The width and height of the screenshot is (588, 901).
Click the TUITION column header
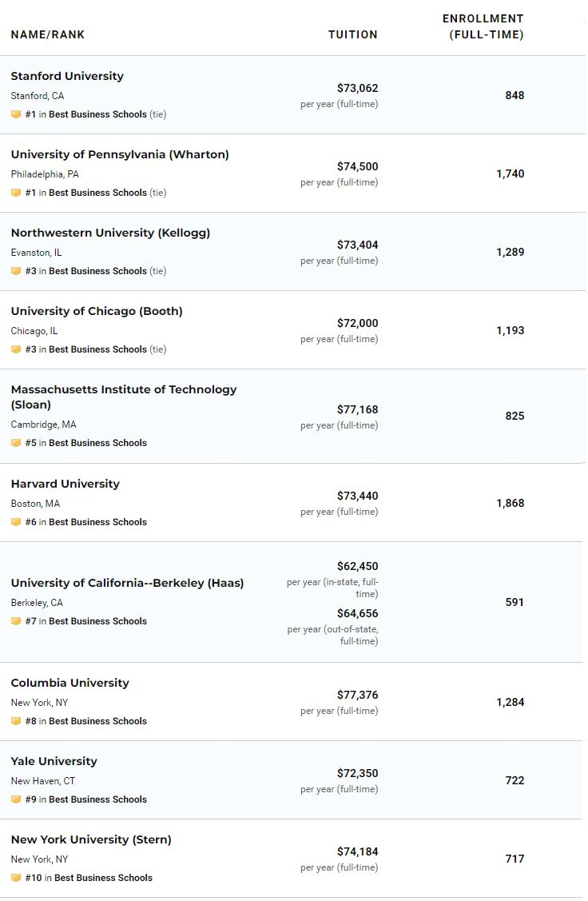[x=352, y=34]
